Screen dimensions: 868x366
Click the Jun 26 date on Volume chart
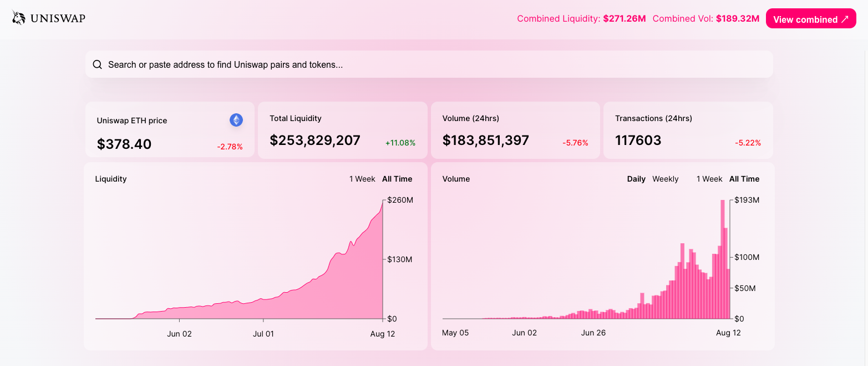593,333
